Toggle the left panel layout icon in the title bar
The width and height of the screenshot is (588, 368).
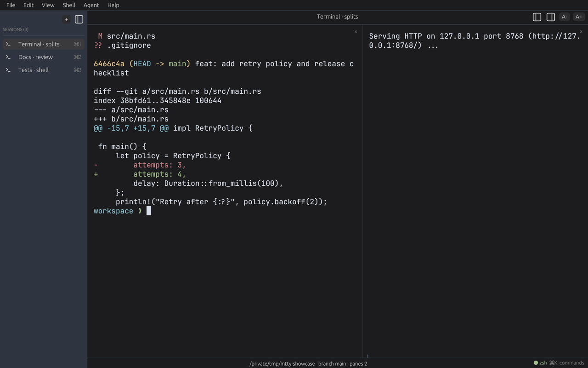[x=537, y=17]
